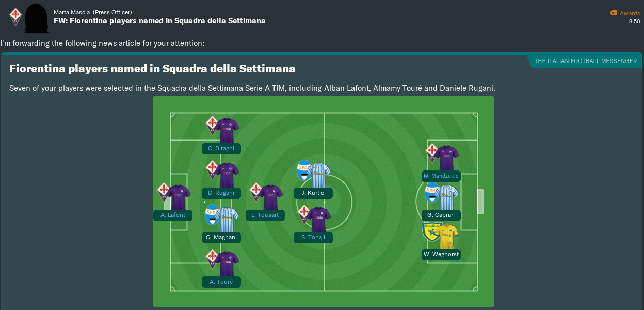Click A. Lafont's goalkeeper shirt icon
644x310 pixels.
point(179,197)
